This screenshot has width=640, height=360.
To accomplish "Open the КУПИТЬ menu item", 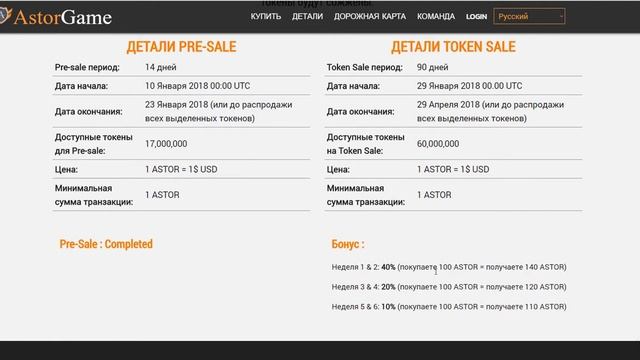I will [x=266, y=16].
